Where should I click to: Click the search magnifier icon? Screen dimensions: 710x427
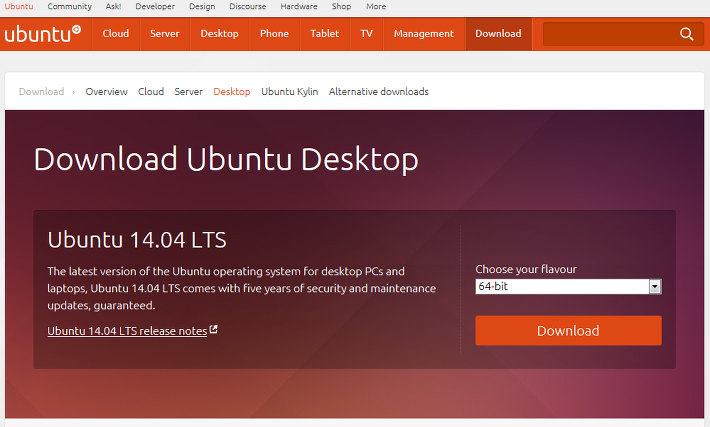pos(686,34)
